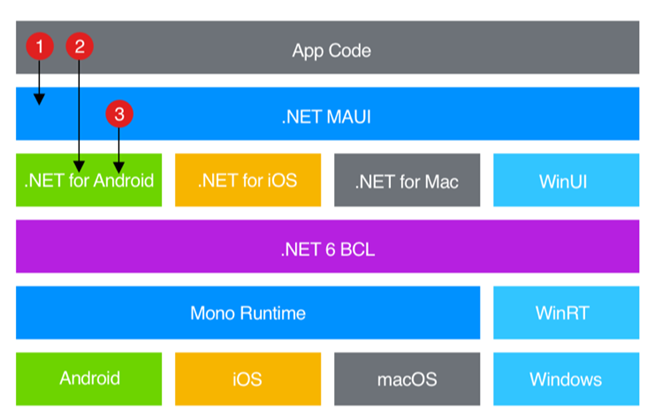This screenshot has height=419, width=655.
Task: Click marker 2's arrow shaft crossing .NET MAUI
Action: (79, 113)
